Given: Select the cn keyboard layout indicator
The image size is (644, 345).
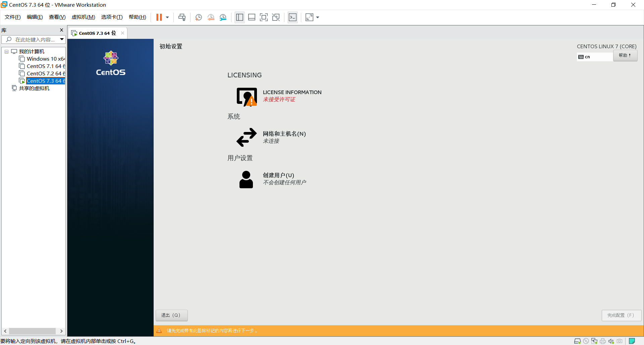Looking at the screenshot, I should [595, 57].
